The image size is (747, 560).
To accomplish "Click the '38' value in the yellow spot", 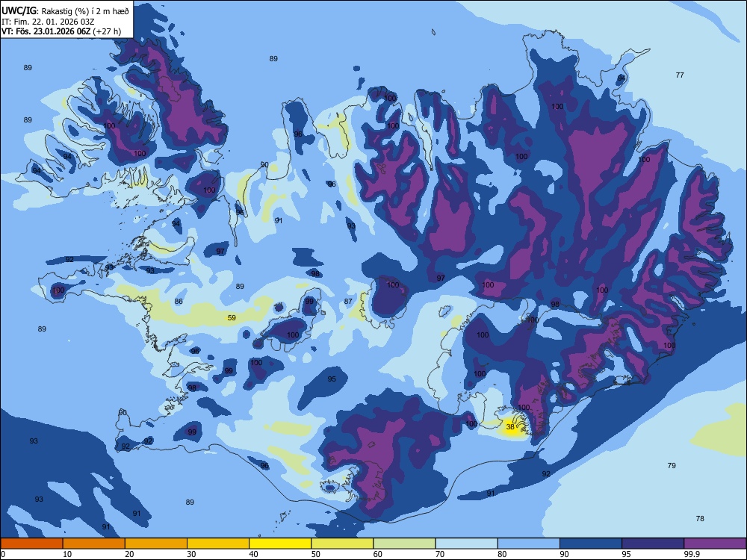I will pyautogui.click(x=510, y=426).
